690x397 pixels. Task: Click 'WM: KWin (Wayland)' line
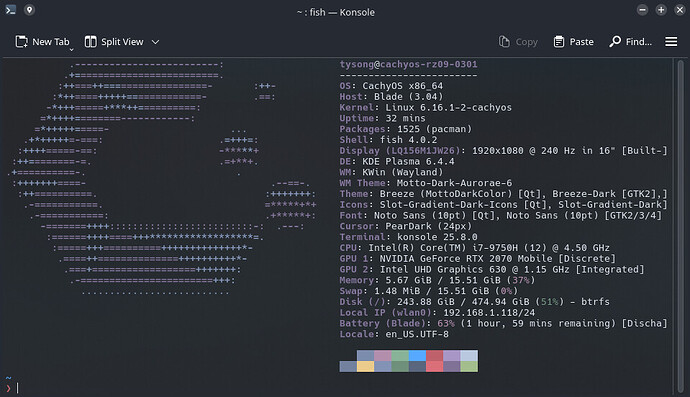click(391, 172)
